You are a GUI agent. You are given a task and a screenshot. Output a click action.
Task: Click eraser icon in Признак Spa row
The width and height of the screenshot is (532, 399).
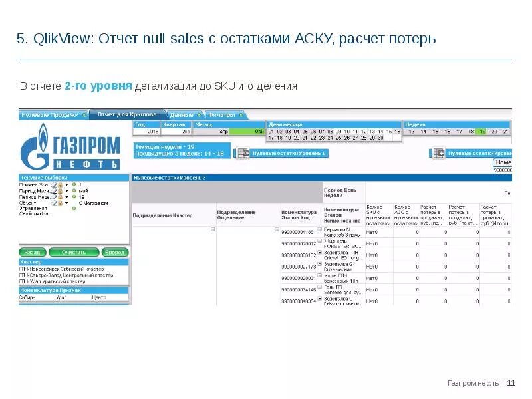54,185
